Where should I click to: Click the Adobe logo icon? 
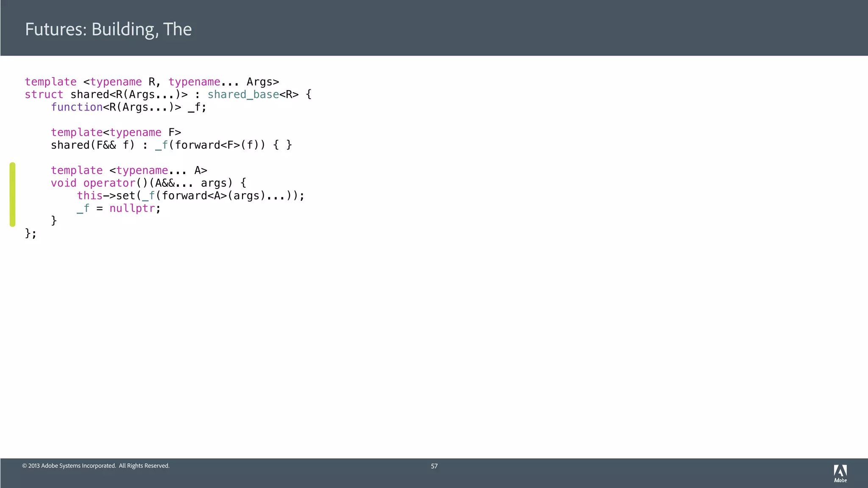(840, 471)
